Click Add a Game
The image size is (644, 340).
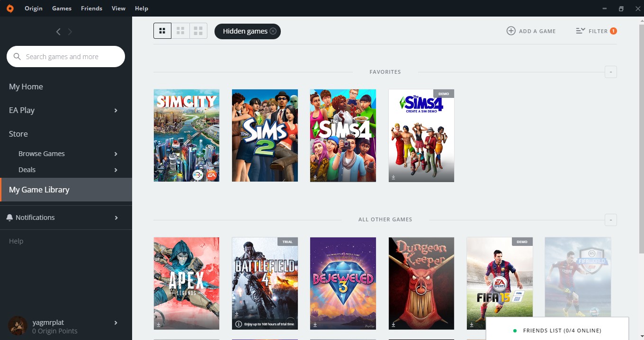point(531,31)
